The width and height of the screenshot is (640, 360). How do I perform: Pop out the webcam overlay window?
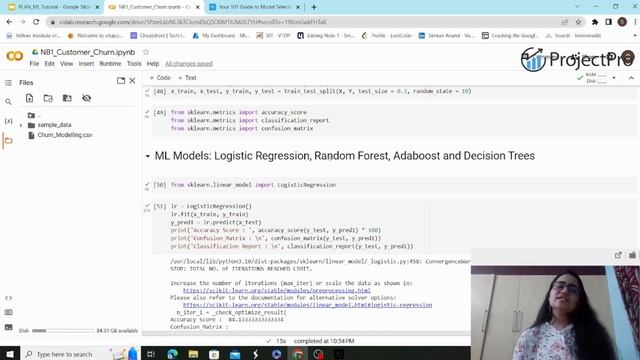tap(618, 255)
